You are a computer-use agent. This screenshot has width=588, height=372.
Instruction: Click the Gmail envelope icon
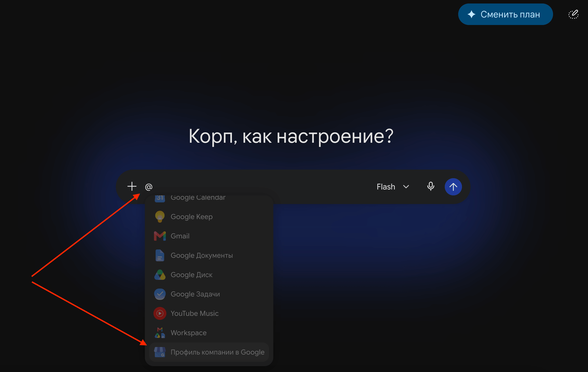pyautogui.click(x=160, y=236)
